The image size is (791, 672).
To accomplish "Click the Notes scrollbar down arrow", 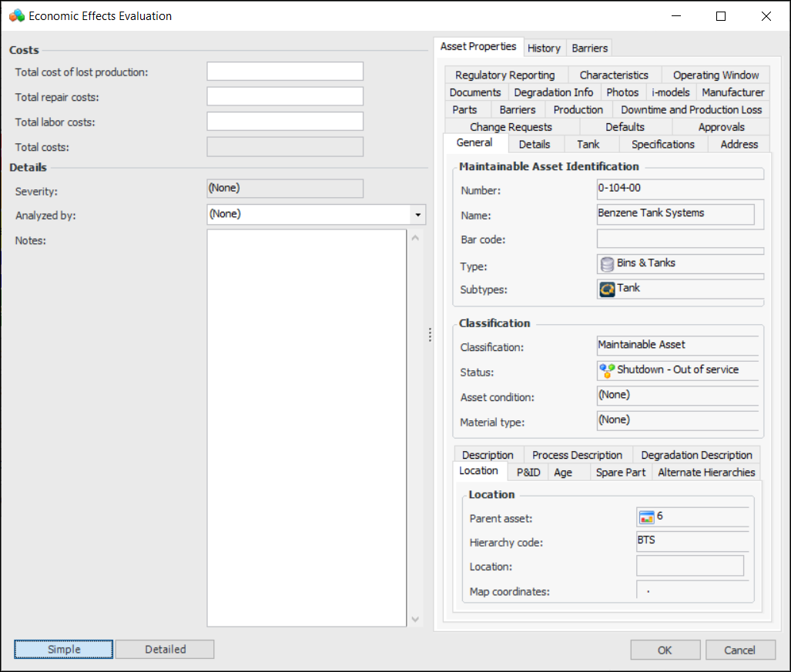I will coord(416,619).
